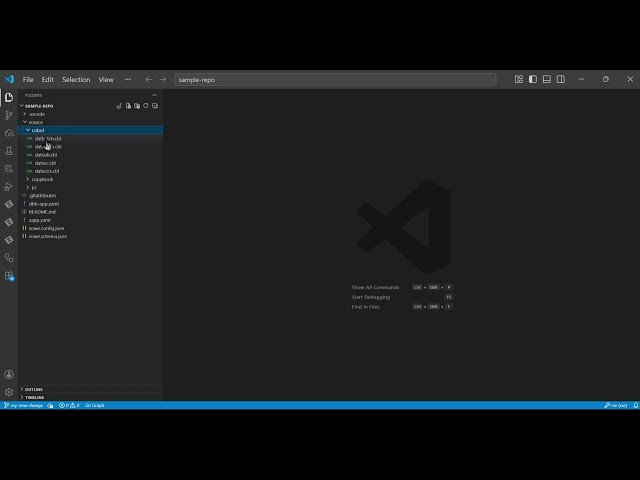This screenshot has width=640, height=480.
Task: Click the sample-repo command center search box
Action: point(335,80)
